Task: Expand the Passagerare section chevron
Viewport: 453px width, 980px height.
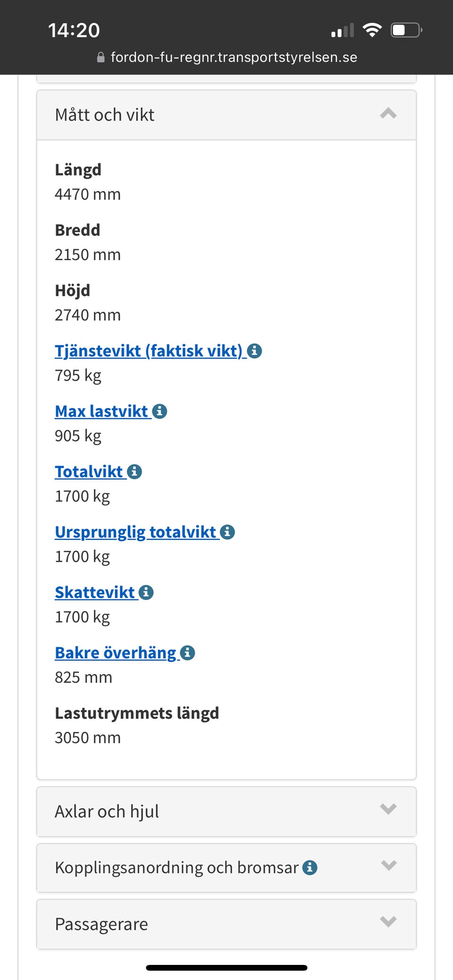Action: coord(388,922)
